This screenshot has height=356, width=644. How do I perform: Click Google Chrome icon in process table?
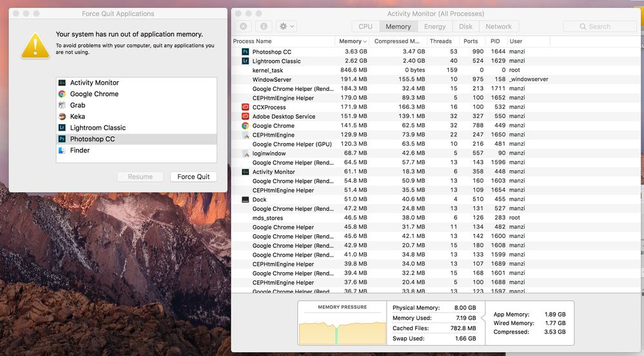pyautogui.click(x=245, y=125)
